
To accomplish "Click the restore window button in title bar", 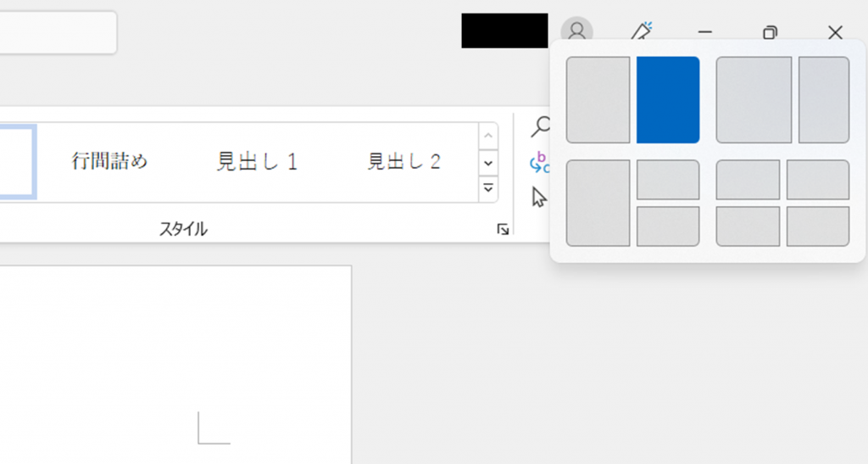I will click(770, 32).
